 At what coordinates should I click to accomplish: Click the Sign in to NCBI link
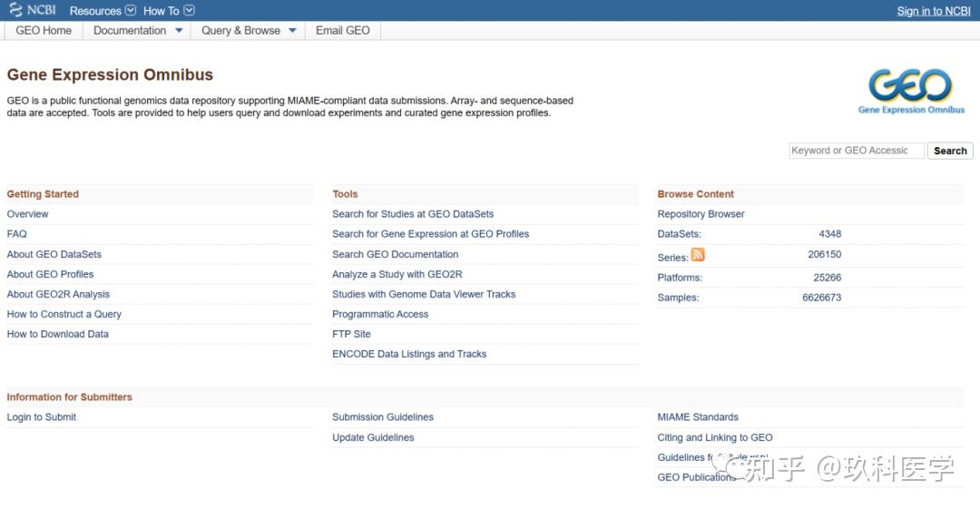pos(933,11)
